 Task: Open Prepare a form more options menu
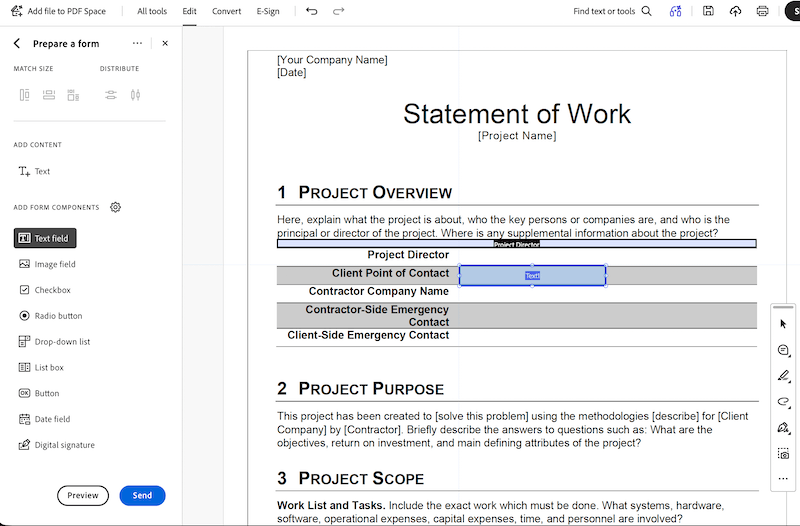(137, 43)
